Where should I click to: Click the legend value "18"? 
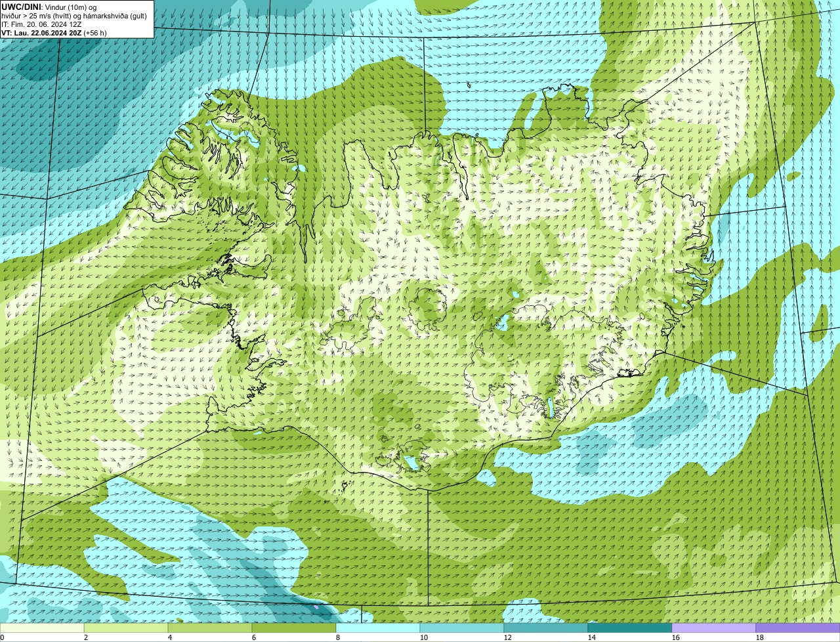coord(760,637)
